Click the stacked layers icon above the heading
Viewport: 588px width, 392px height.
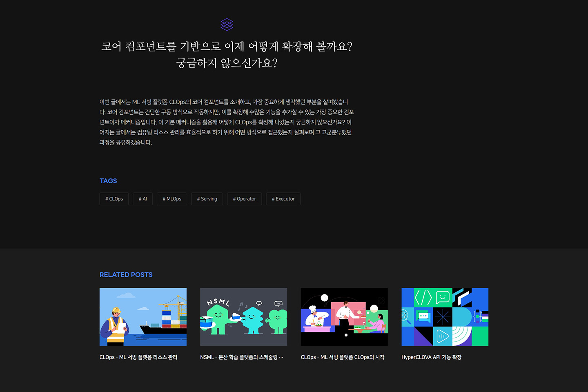pos(227,24)
